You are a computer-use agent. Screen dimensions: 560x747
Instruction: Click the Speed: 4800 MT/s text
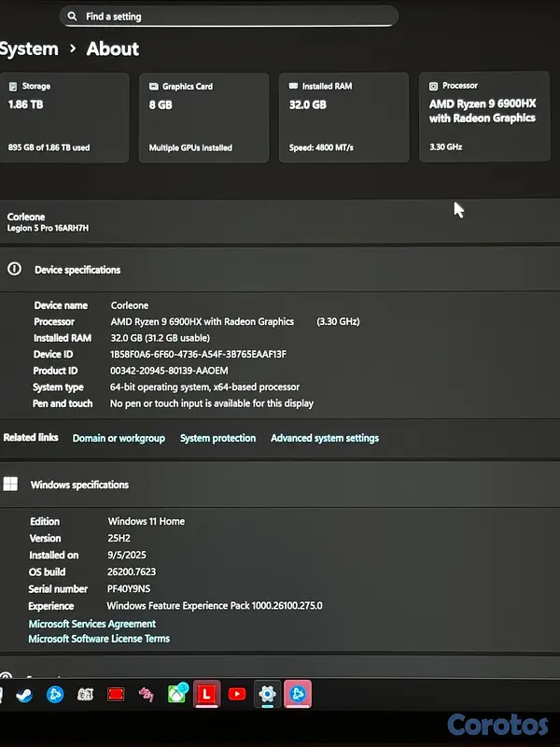[x=321, y=148]
